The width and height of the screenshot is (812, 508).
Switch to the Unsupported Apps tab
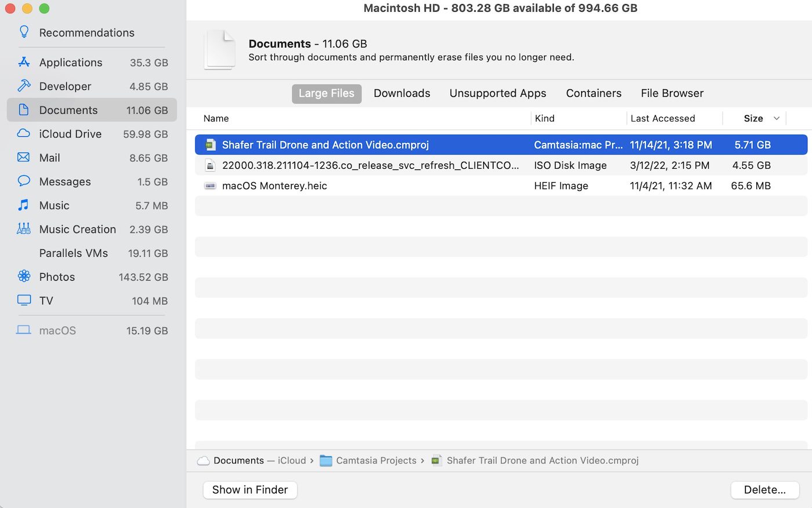(498, 93)
